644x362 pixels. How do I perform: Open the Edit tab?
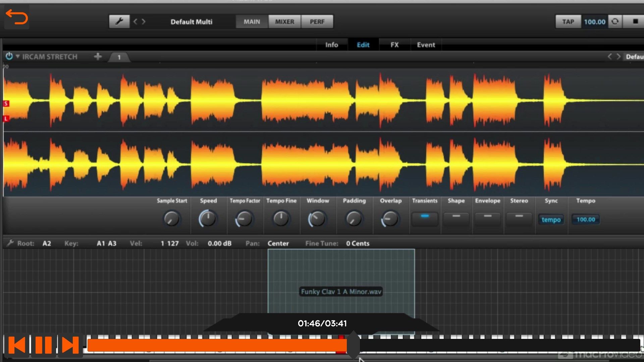pyautogui.click(x=363, y=45)
